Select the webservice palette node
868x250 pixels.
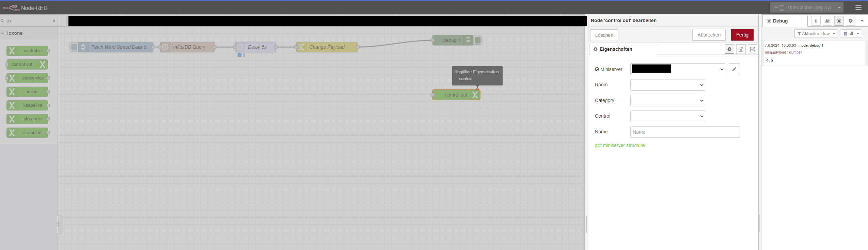(27, 78)
